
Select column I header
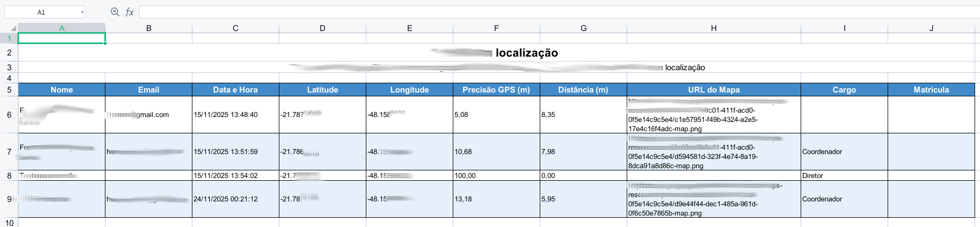[x=844, y=28]
